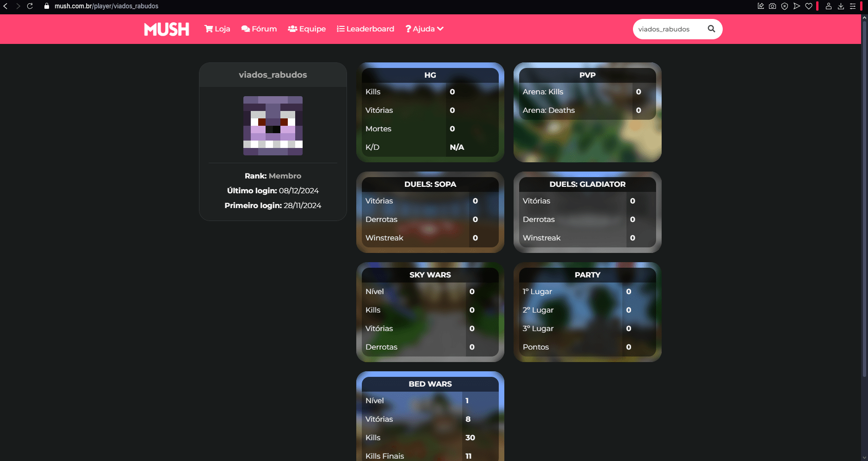This screenshot has height=461, width=868.
Task: Click the group icon beside Equipe
Action: point(292,29)
